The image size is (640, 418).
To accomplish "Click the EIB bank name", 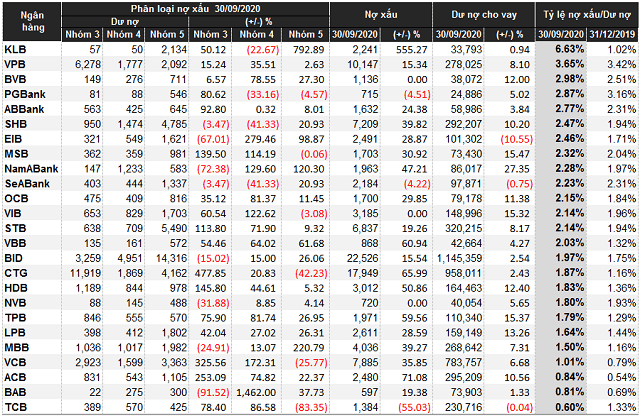I will coord(13,139).
